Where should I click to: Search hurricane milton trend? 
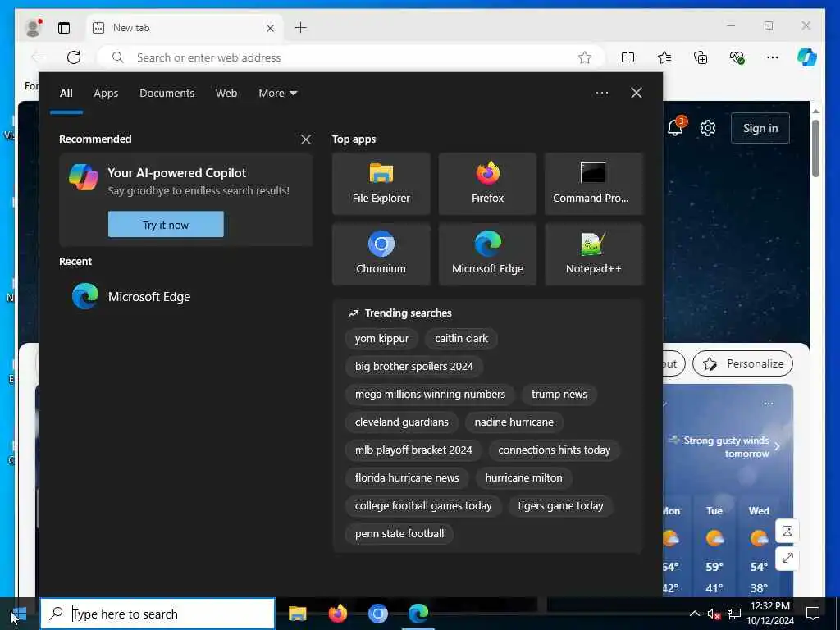click(x=524, y=478)
